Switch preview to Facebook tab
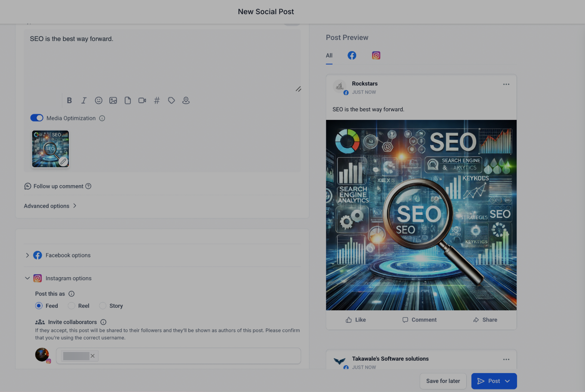This screenshot has height=392, width=585. (352, 55)
